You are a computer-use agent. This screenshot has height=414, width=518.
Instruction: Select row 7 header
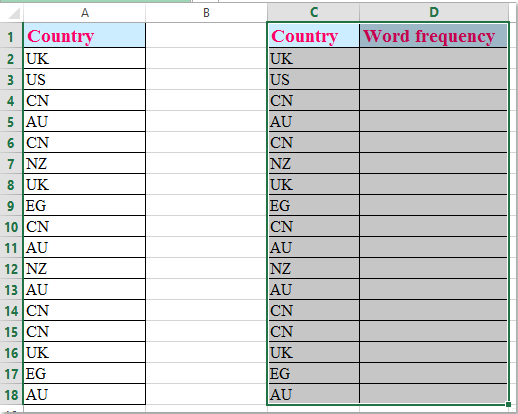[11, 164]
